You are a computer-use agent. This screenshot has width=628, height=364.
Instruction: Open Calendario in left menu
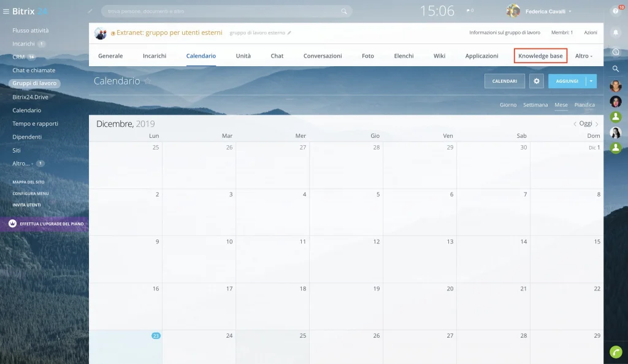coord(26,110)
